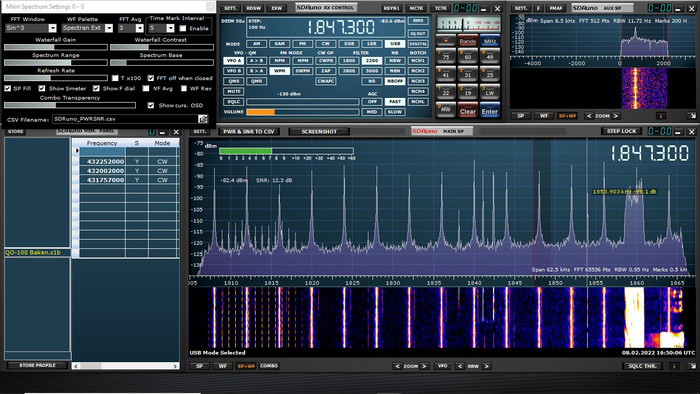
Task: Uncheck FFT off when closed
Action: (x=151, y=78)
